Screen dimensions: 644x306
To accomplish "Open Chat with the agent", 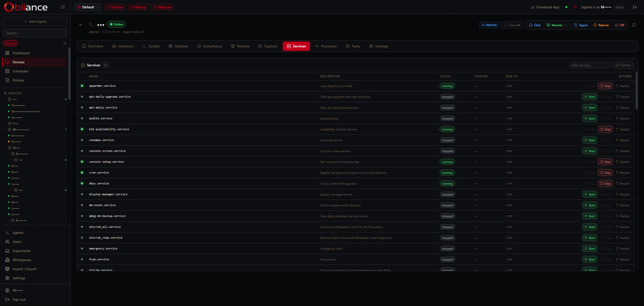I will click(x=535, y=25).
